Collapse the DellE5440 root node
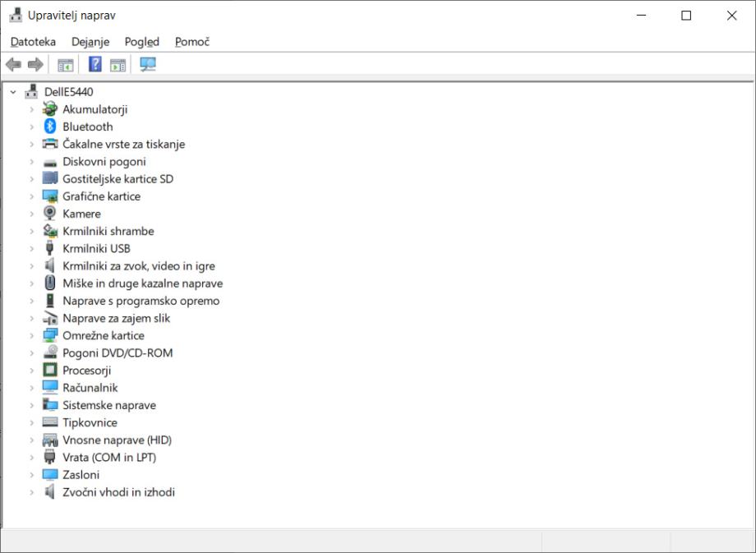Image resolution: width=756 pixels, height=553 pixels. [x=13, y=91]
